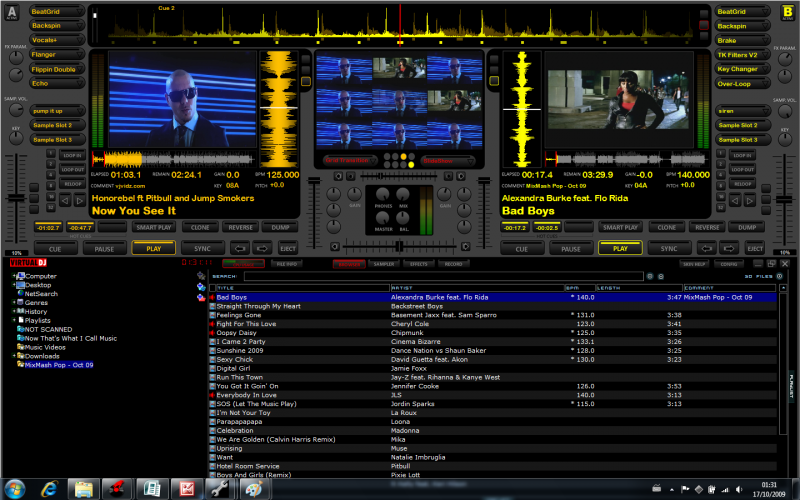
Task: Toggle yellow-outlined square right of video mixer
Action: (x=494, y=81)
